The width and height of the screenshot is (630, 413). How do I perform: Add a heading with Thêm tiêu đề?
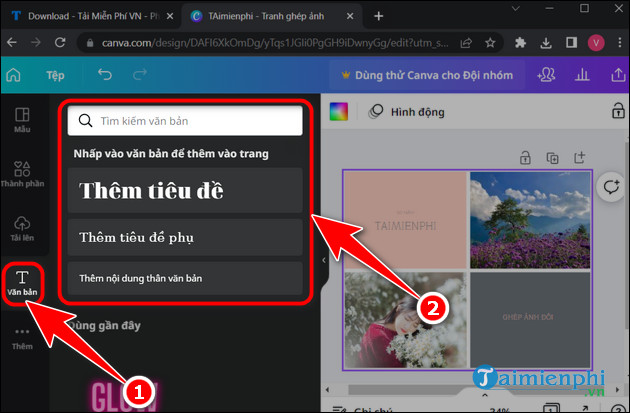click(185, 190)
